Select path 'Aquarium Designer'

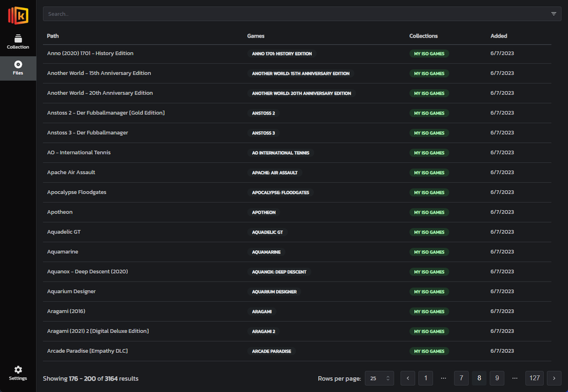[72, 292]
